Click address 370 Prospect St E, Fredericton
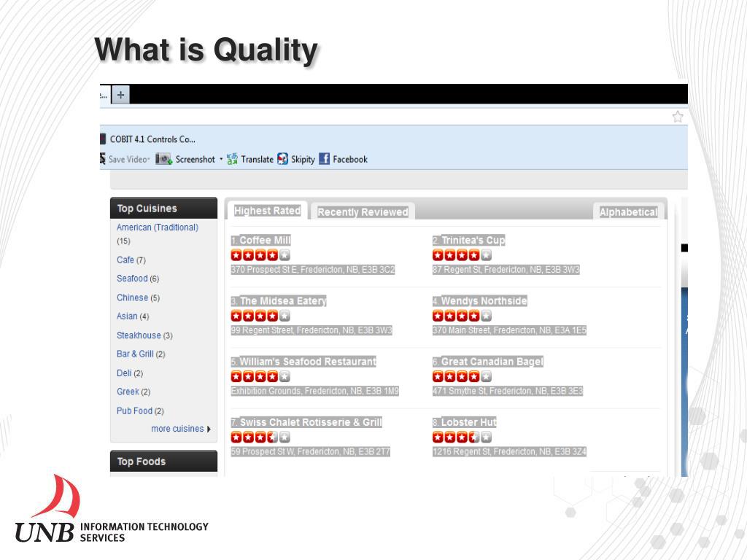Image resolution: width=747 pixels, height=560 pixels. [x=313, y=270]
